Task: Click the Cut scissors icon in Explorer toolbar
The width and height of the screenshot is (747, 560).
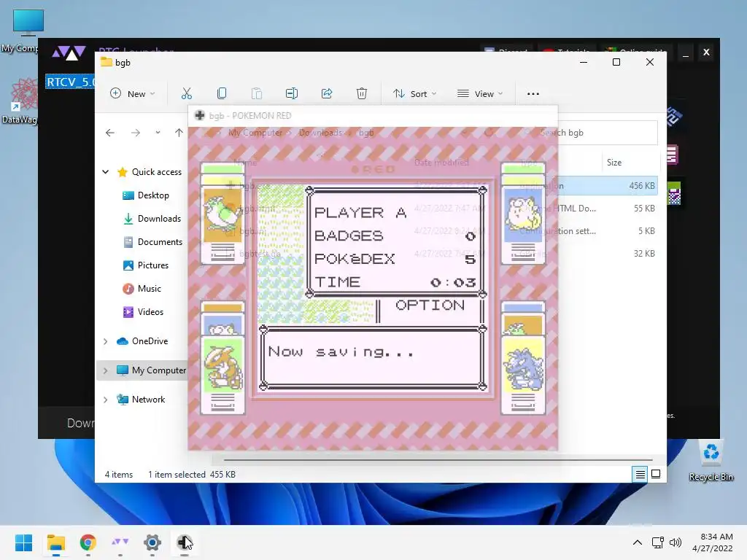Action: click(x=186, y=94)
